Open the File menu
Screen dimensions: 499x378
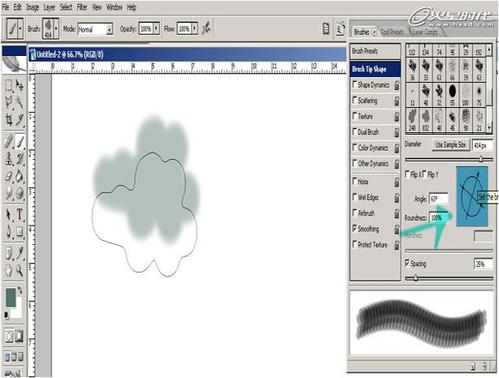[x=6, y=7]
